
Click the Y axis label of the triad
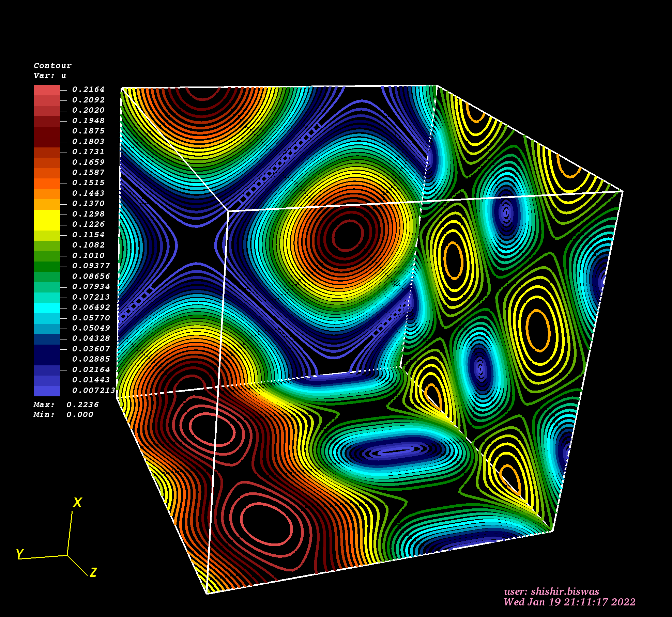pos(20,554)
